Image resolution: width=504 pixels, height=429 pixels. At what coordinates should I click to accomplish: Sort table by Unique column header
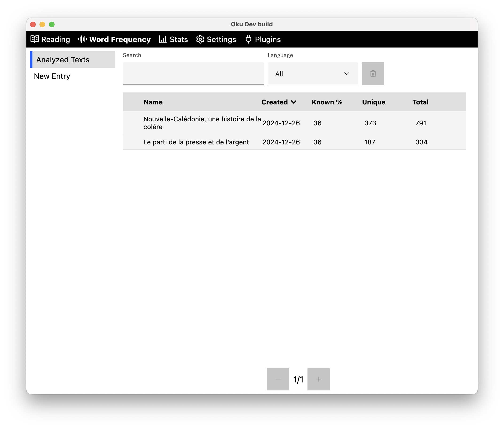coord(373,102)
